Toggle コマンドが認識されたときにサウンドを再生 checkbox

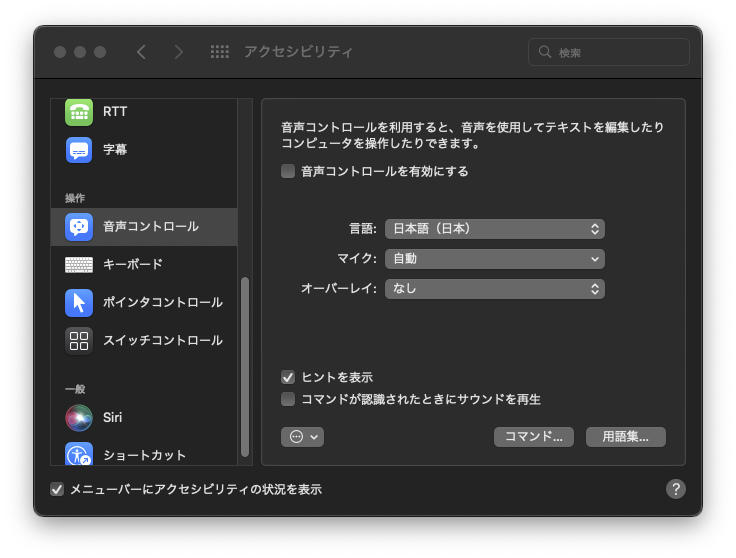[x=288, y=399]
